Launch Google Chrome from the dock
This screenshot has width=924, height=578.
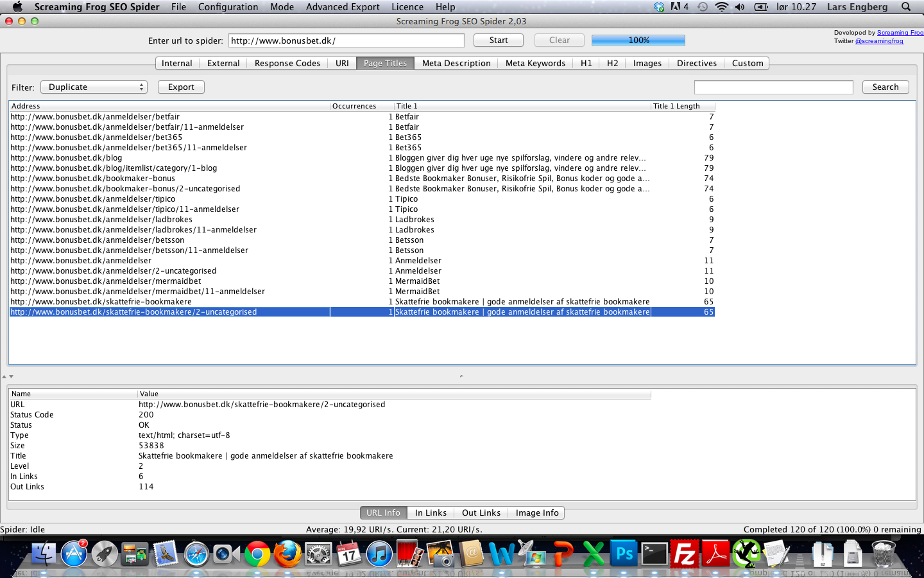[x=257, y=553]
